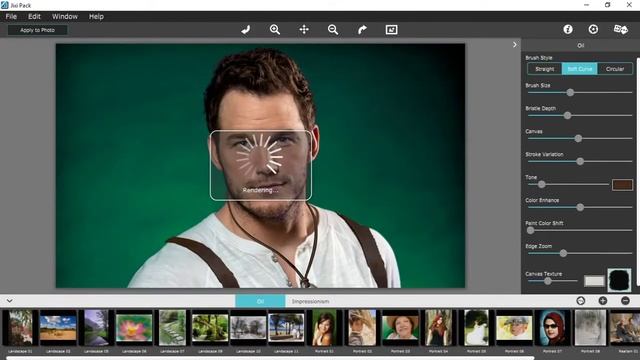The height and width of the screenshot is (360, 640).
Task: Click the undo arrow icon in toolbar
Action: [246, 30]
